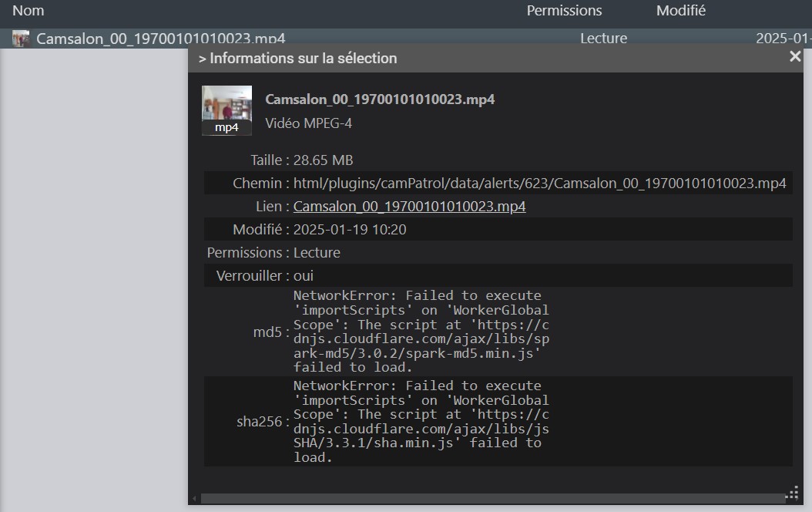Select the Lecture value beside Permissions in the dialog

[x=317, y=253]
